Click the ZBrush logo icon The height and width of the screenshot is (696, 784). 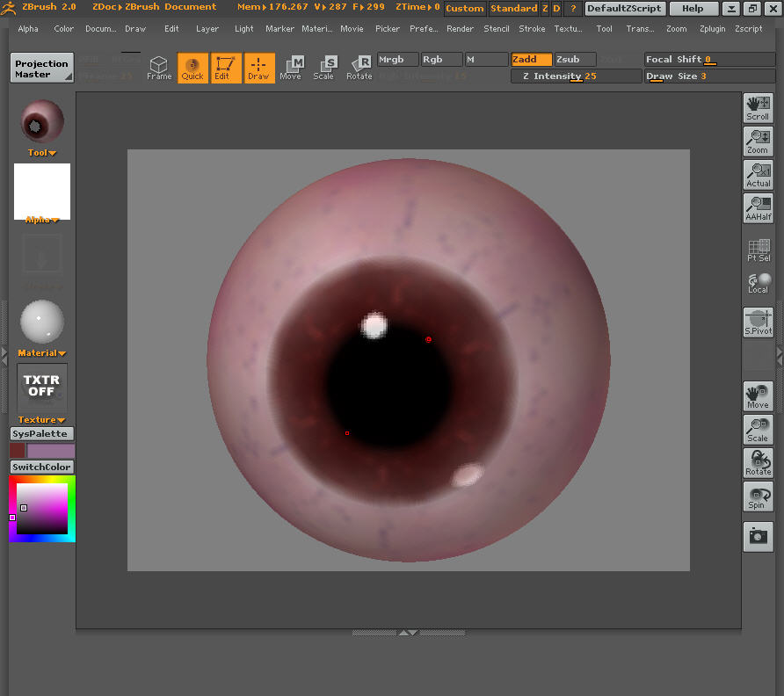tap(9, 8)
